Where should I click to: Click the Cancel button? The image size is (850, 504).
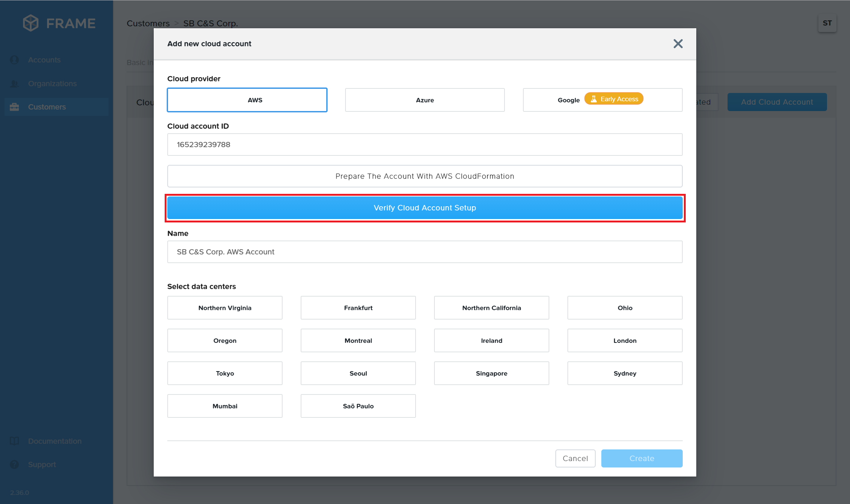point(575,458)
